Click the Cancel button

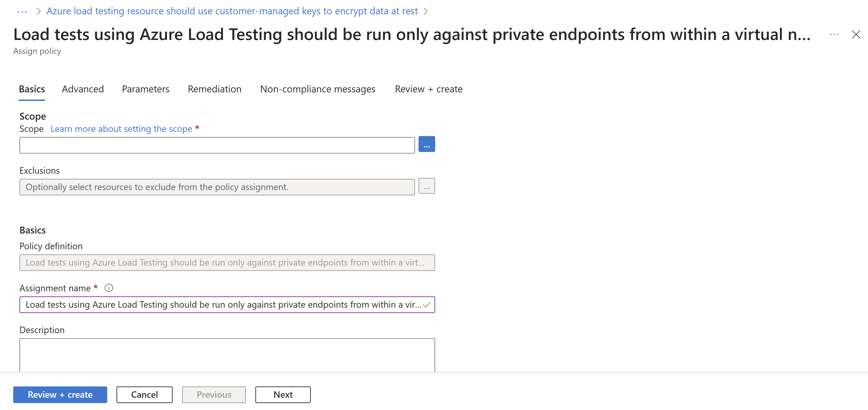coord(144,395)
